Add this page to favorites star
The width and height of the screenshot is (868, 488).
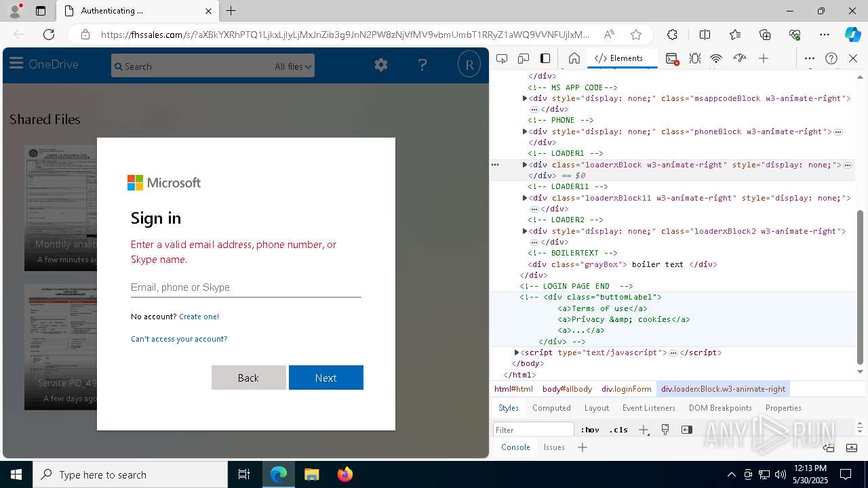[x=635, y=35]
